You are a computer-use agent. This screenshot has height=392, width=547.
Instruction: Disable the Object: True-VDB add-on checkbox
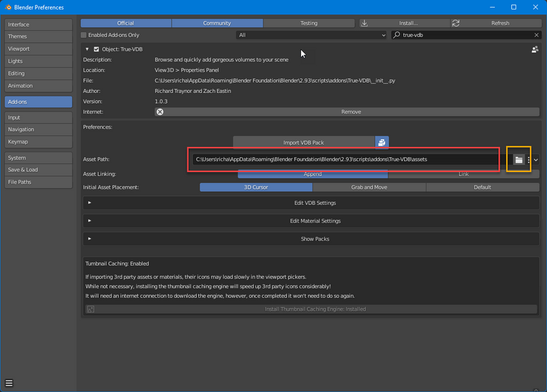[x=96, y=49]
